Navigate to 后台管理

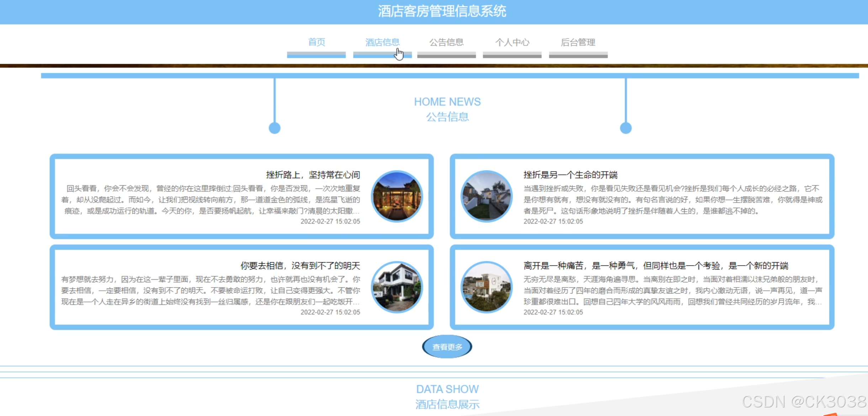pos(578,42)
